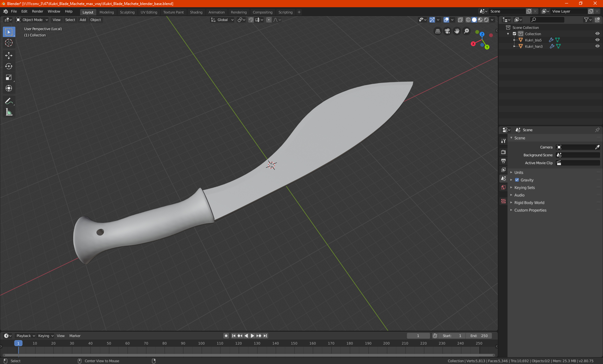Screen dimensions: 603x364
Task: Hide Collection in viewport
Action: tap(597, 34)
